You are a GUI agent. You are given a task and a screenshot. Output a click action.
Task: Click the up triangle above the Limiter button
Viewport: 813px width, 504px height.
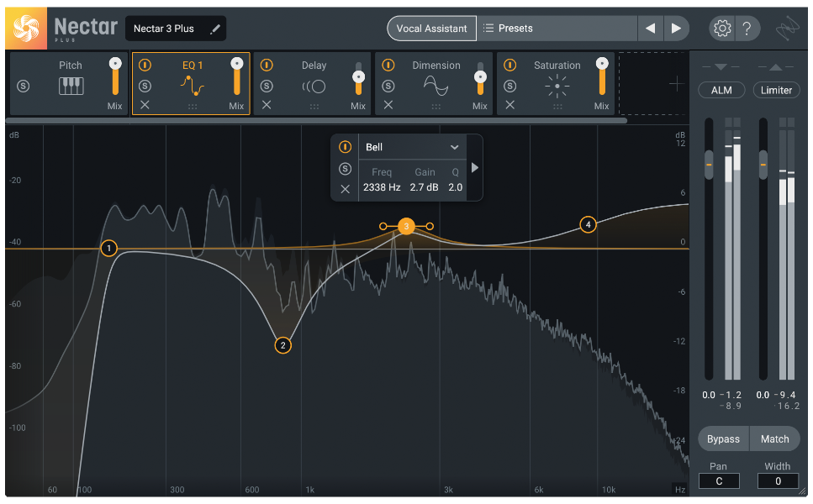(x=776, y=67)
